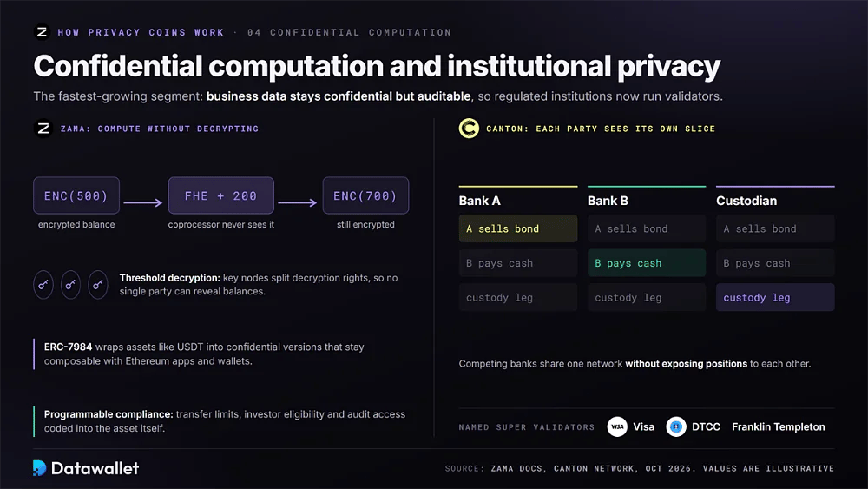The width and height of the screenshot is (868, 489).
Task: Click dimmed 'custody leg' under Bank A
Action: coord(518,297)
